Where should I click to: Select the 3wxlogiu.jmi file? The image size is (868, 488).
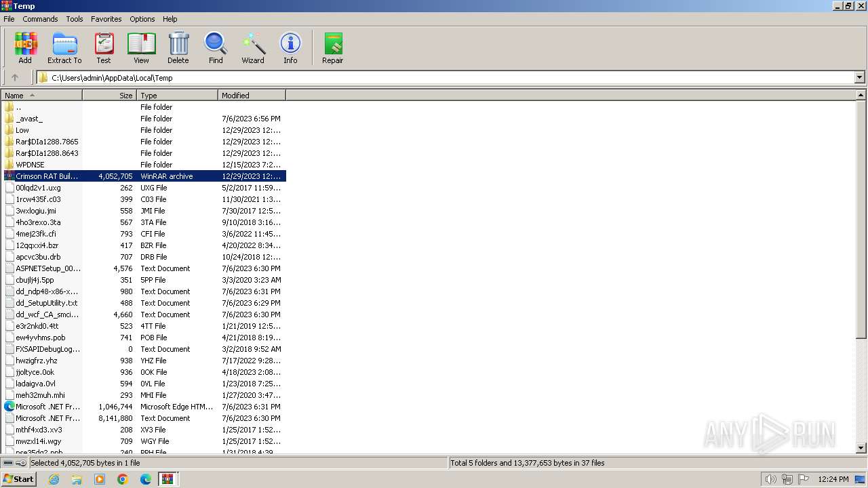(x=144, y=211)
